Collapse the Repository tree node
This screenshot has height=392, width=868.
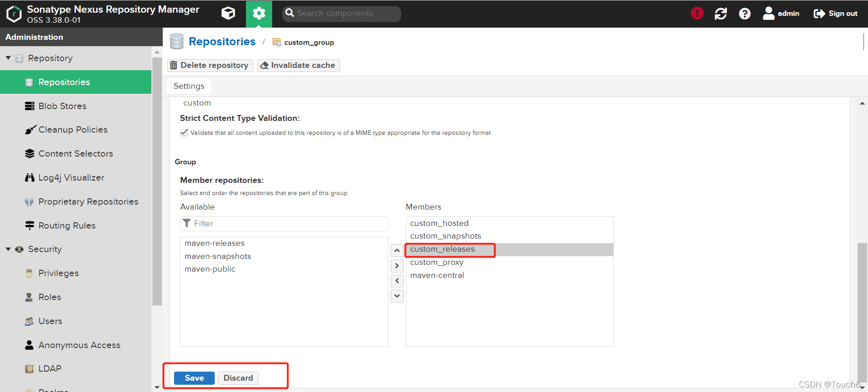(8, 58)
